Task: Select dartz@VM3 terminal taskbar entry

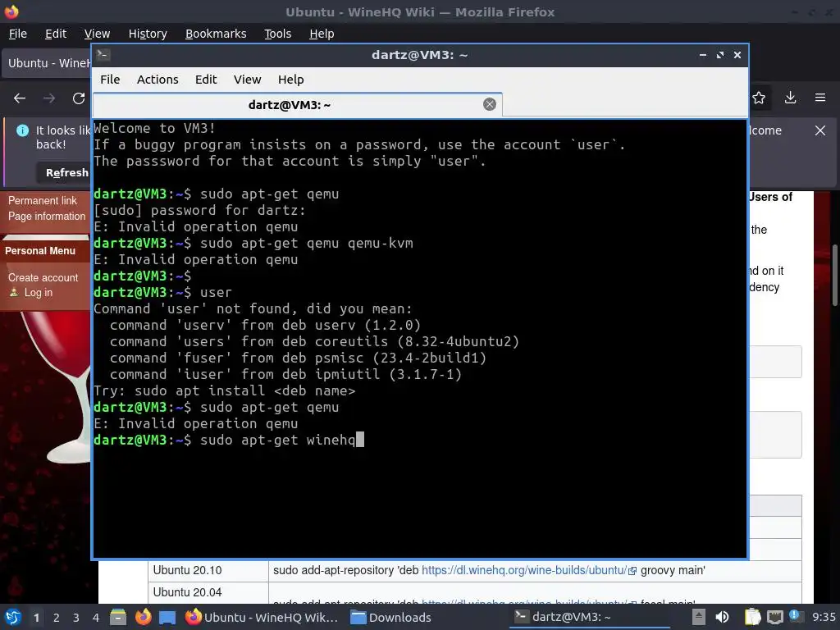Action: click(589, 617)
